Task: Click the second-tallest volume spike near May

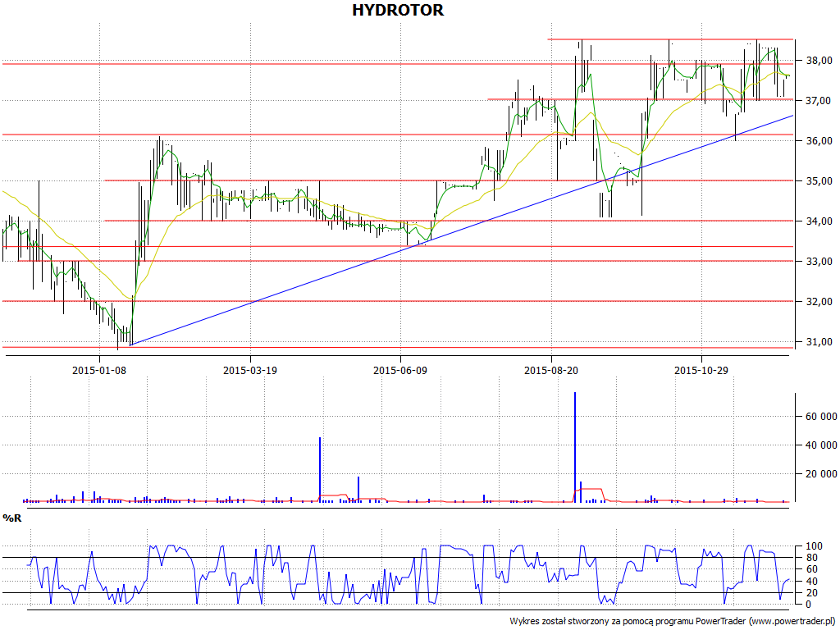Action: point(320,470)
